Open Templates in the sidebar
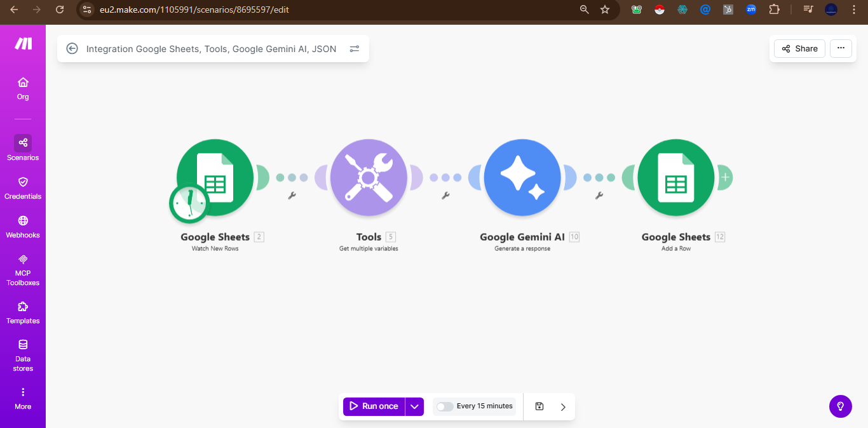Viewport: 868px width, 428px height. click(23, 312)
